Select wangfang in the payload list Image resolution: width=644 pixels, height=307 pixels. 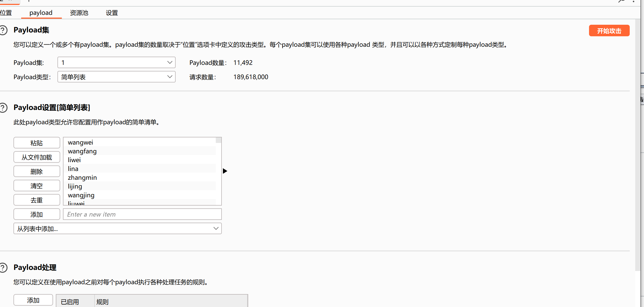click(82, 151)
